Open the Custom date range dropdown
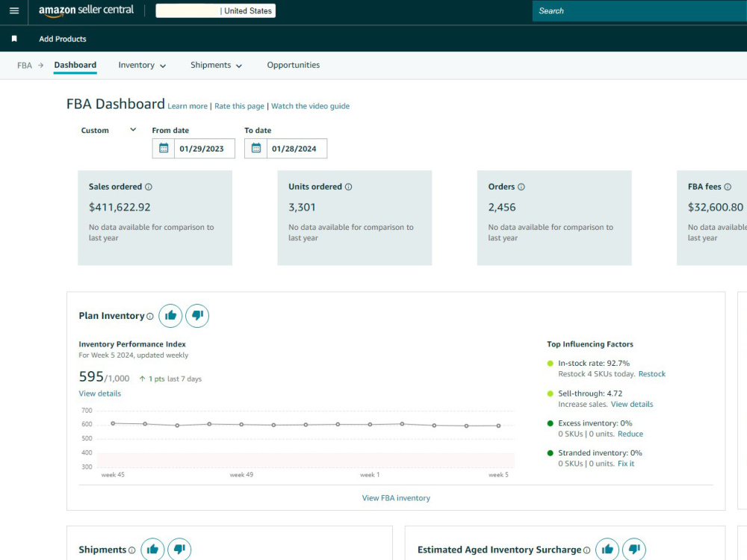Viewport: 747px width, 560px height. 108,130
